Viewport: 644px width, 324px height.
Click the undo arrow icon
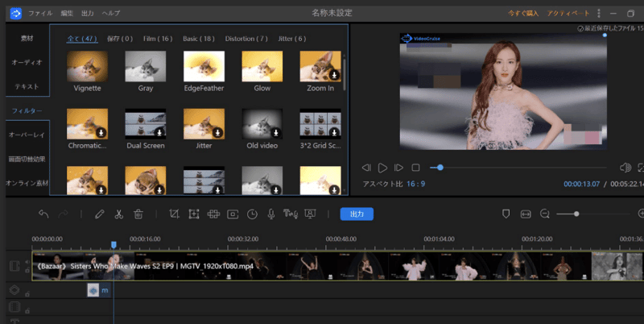click(x=43, y=214)
